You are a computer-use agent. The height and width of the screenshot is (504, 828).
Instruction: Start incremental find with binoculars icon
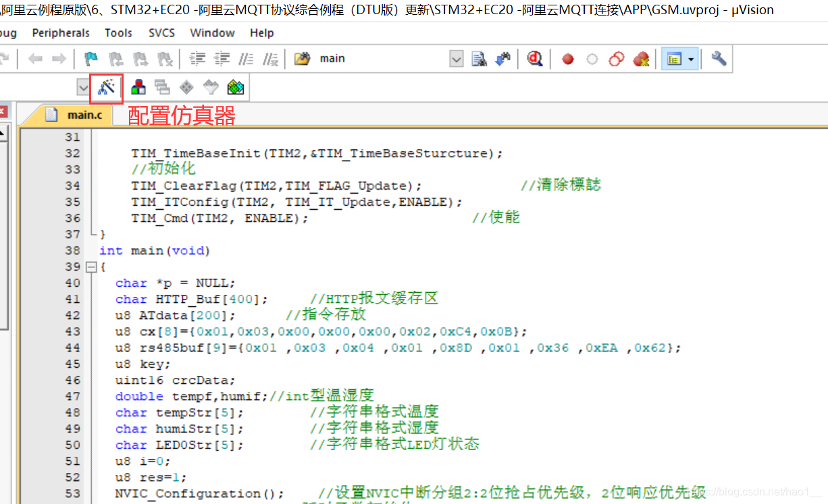coord(503,59)
